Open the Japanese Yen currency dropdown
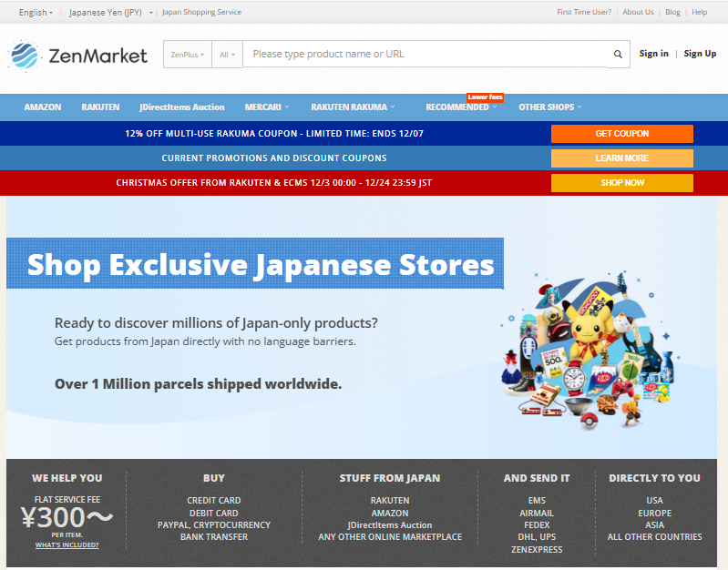 (110, 12)
